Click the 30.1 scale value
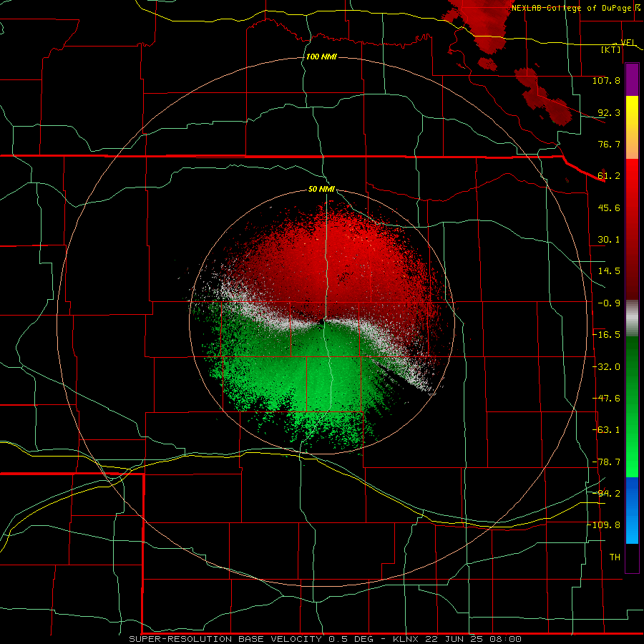644x644 pixels. 609,240
